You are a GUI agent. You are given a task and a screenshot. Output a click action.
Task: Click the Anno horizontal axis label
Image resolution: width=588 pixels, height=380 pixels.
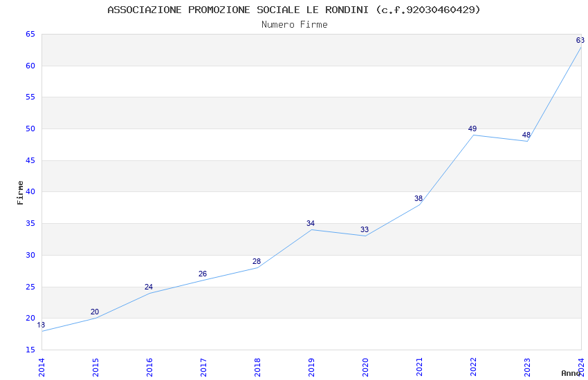click(x=571, y=373)
